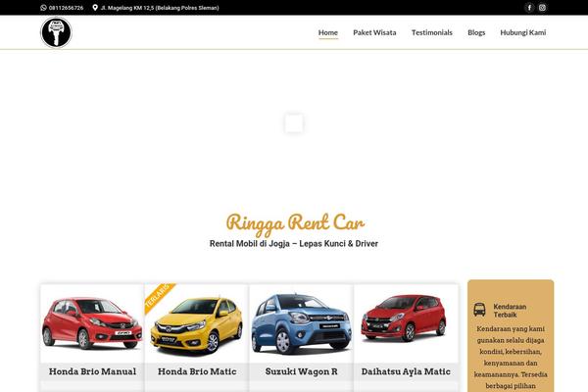This screenshot has width=588, height=392.
Task: Open the Honda Brio Matic title
Action: [197, 371]
